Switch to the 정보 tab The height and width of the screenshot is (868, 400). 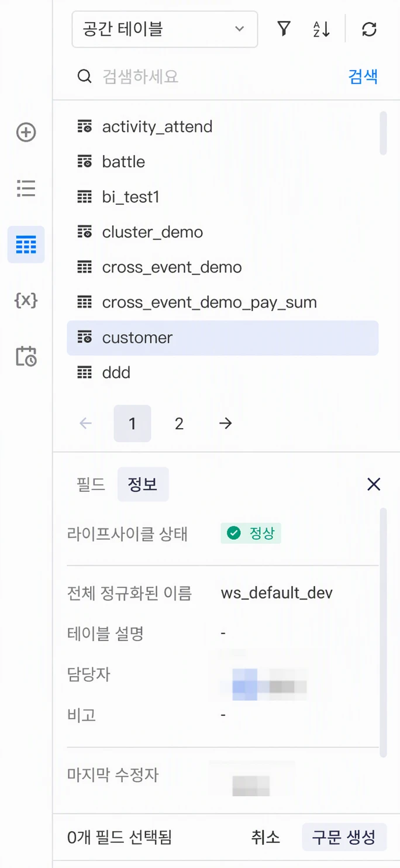pyautogui.click(x=143, y=484)
